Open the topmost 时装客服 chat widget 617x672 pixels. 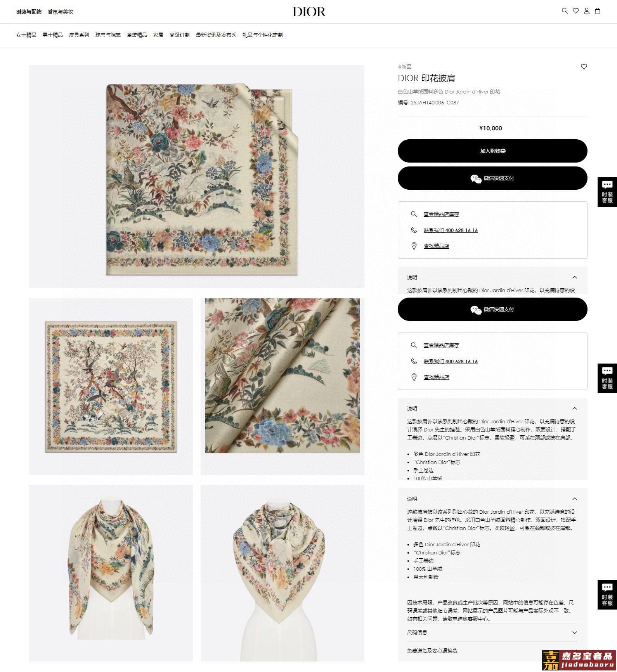coord(607,192)
